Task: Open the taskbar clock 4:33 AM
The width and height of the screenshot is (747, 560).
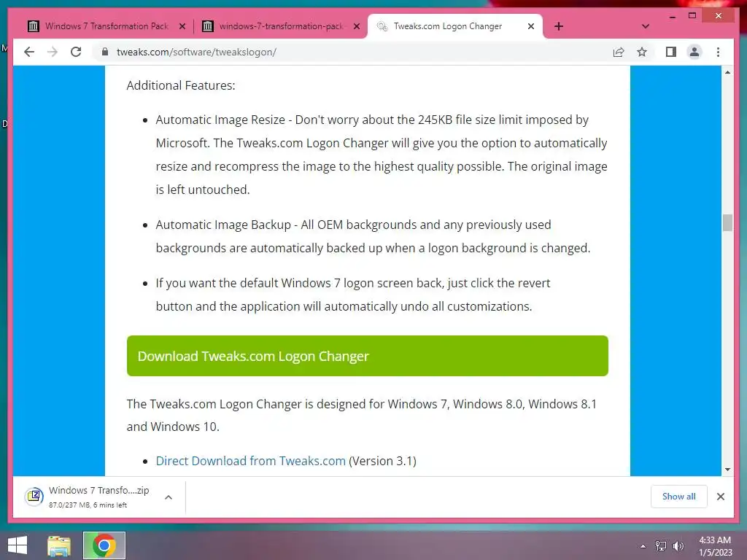Action: [715, 546]
